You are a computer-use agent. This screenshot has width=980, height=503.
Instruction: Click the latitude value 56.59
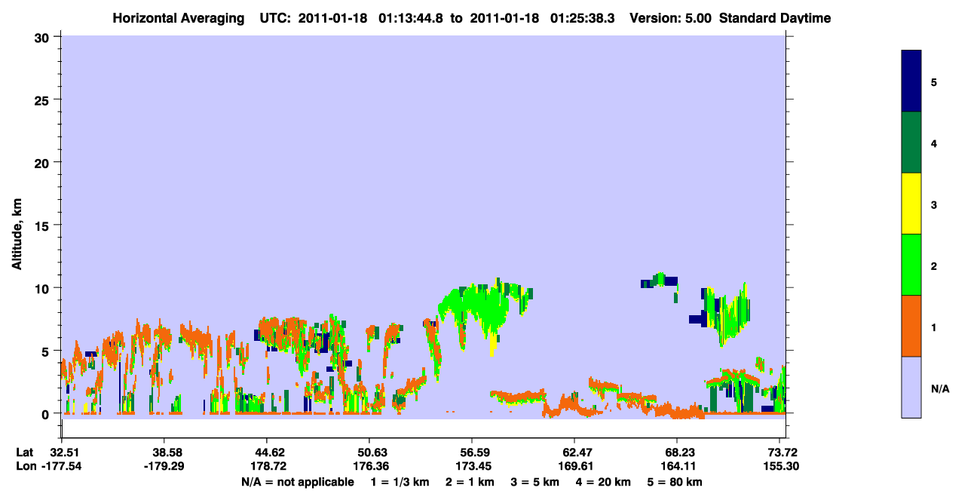click(471, 452)
